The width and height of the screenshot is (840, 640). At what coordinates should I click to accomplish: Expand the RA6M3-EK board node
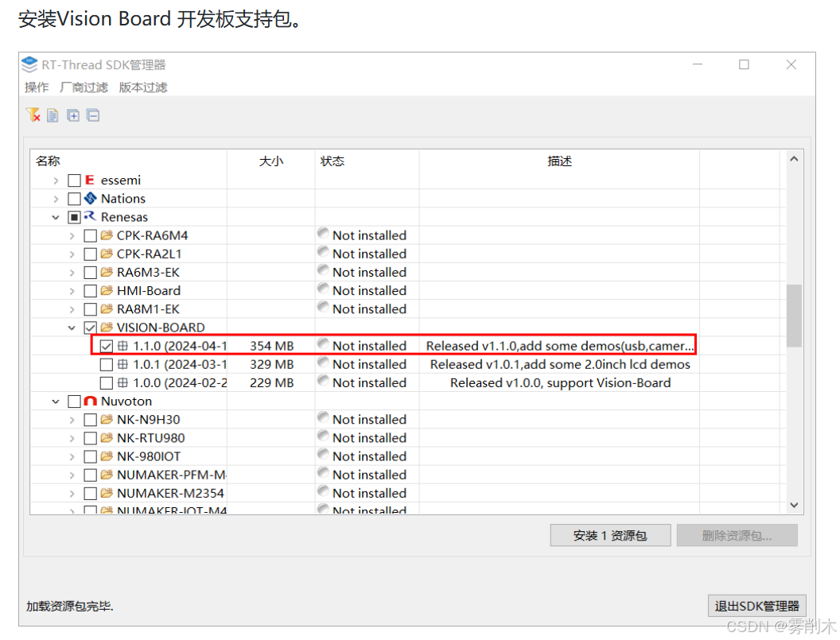click(x=72, y=273)
